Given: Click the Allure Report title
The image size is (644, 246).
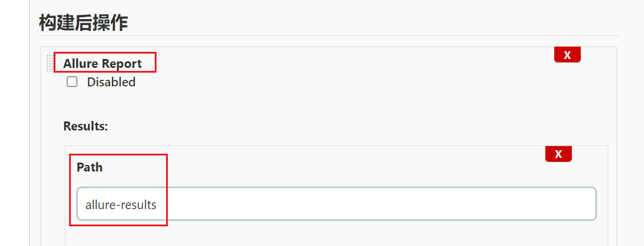Looking at the screenshot, I should pyautogui.click(x=103, y=63).
